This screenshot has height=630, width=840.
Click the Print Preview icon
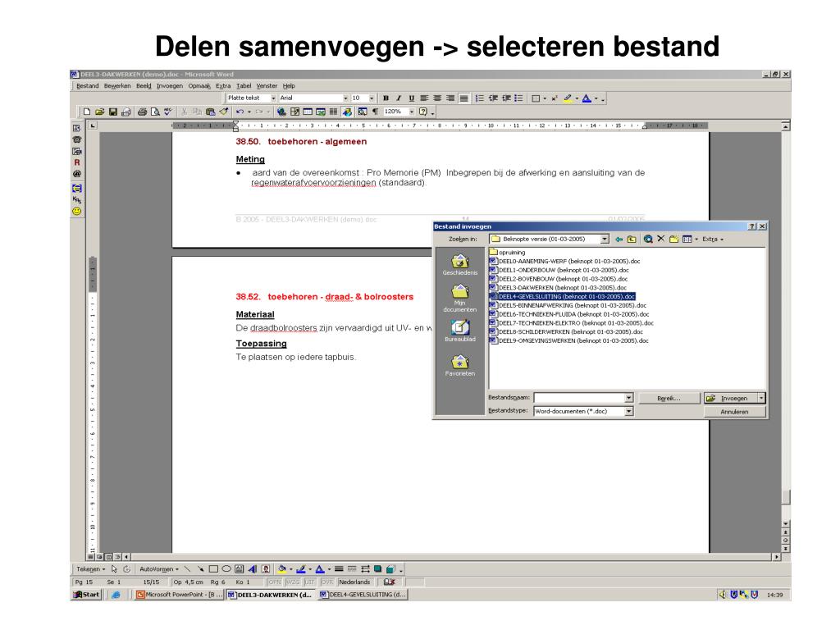[155, 112]
